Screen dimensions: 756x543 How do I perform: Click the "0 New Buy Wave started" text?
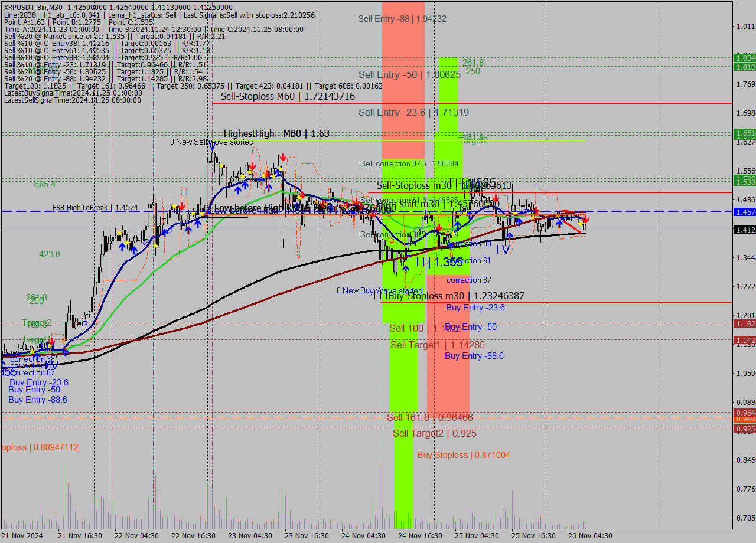[x=380, y=291]
